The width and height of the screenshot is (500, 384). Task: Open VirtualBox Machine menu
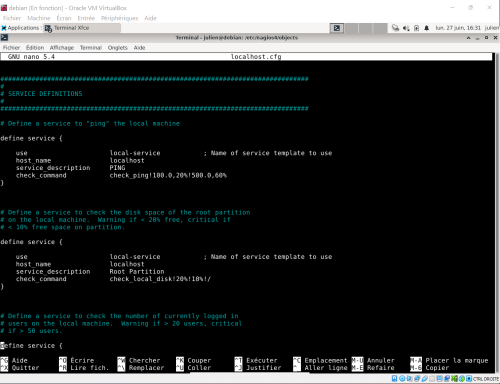pos(39,18)
